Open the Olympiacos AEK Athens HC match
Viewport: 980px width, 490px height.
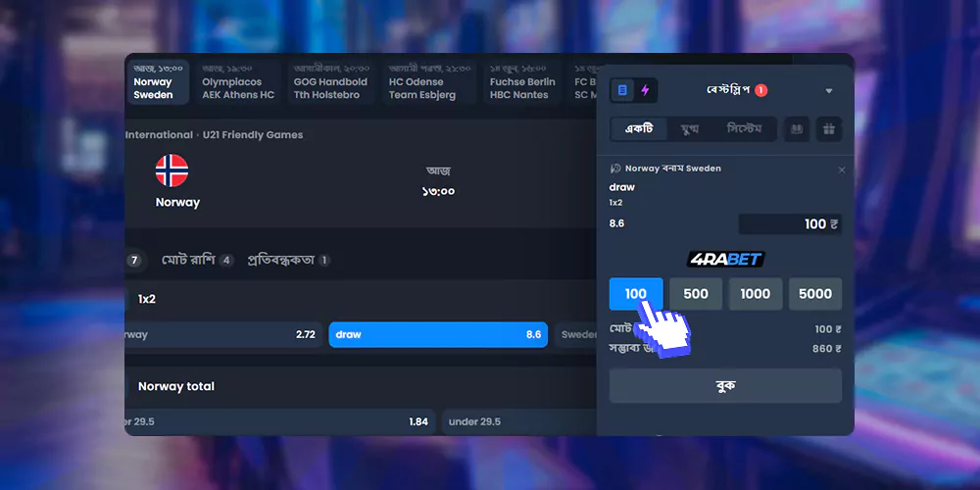[x=238, y=82]
